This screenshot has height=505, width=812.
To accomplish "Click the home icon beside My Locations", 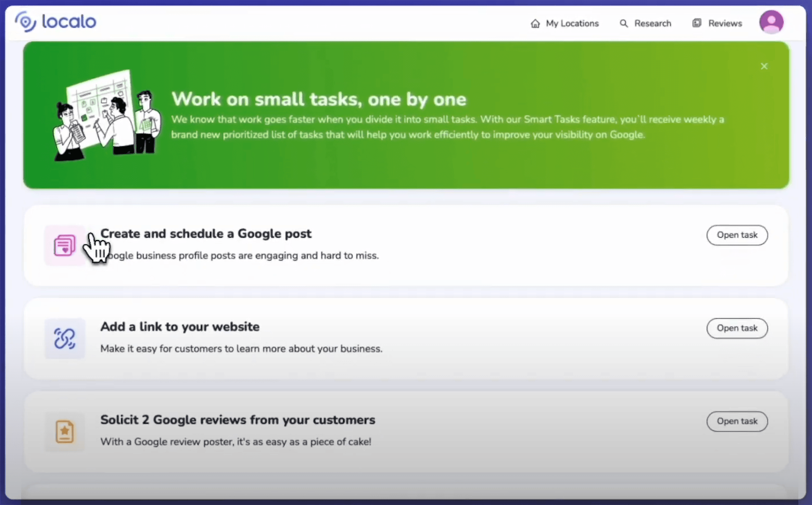I will click(x=535, y=24).
